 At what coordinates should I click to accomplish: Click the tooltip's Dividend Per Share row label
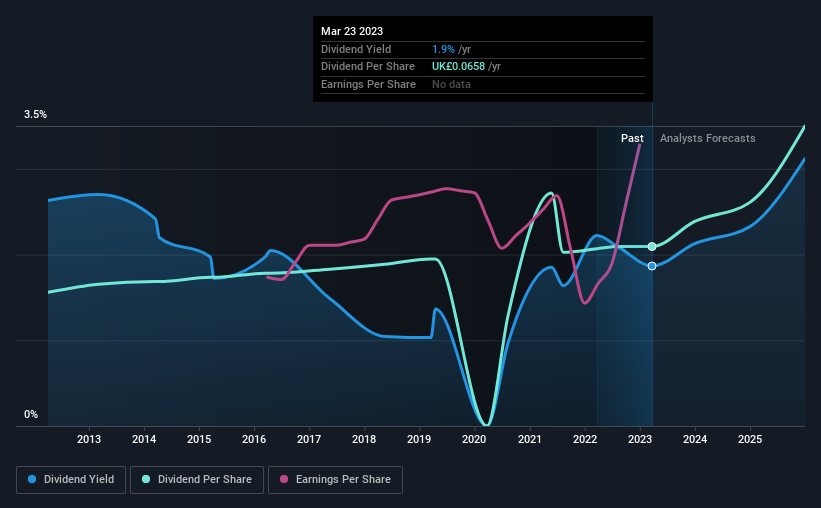coord(368,67)
